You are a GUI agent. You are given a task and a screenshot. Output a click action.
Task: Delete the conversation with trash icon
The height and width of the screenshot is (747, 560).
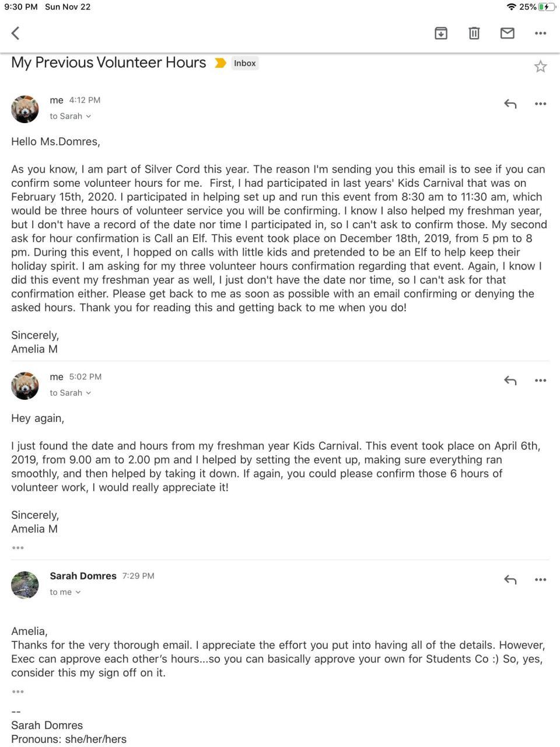point(474,33)
